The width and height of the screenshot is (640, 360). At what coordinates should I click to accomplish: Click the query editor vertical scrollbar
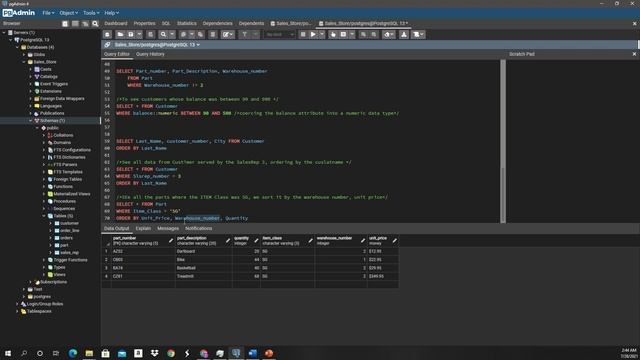pos(503,141)
